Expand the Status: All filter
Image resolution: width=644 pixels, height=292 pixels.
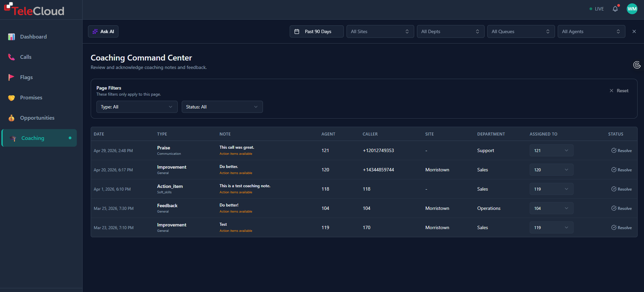click(222, 107)
